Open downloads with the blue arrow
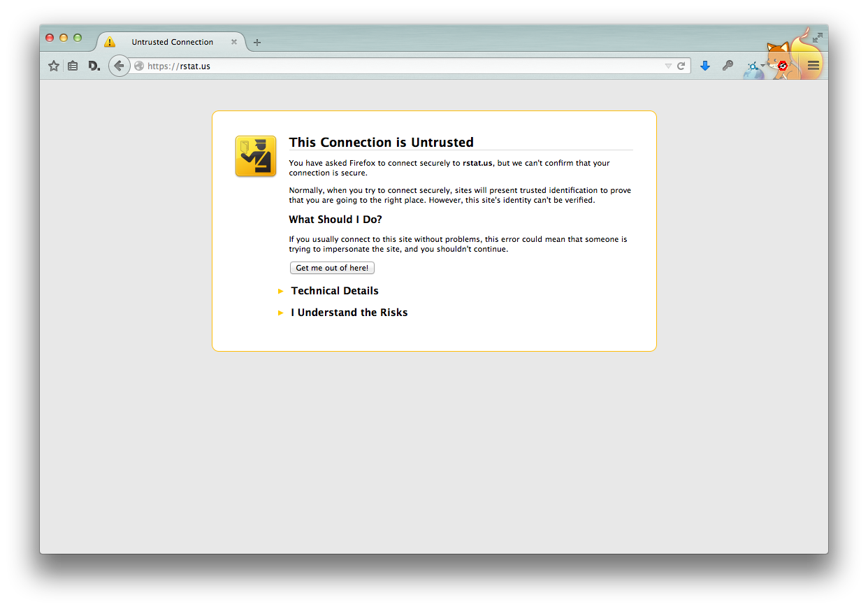Image resolution: width=868 pixels, height=609 pixels. [x=705, y=66]
